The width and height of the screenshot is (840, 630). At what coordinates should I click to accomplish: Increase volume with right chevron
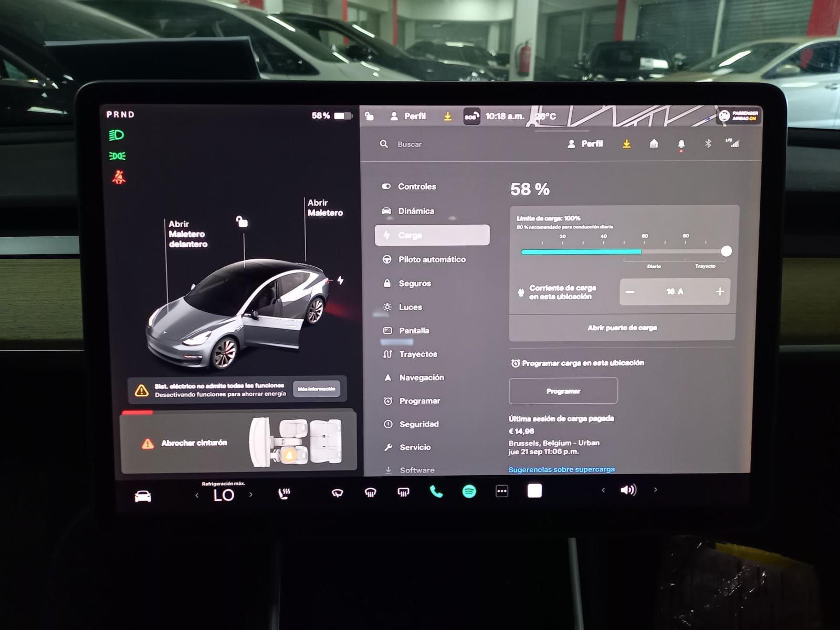coord(655,489)
